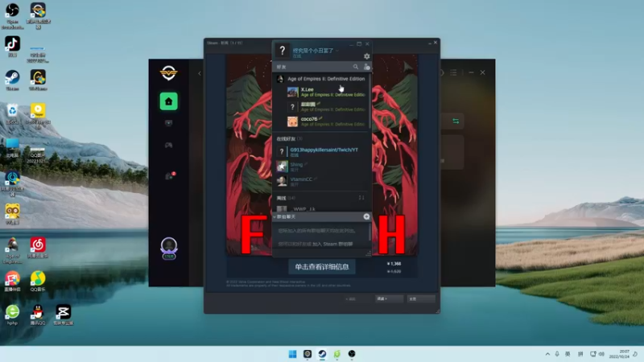Open OBS Studio desktop shortcut
Screen dimensions: 644x362
click(x=12, y=15)
